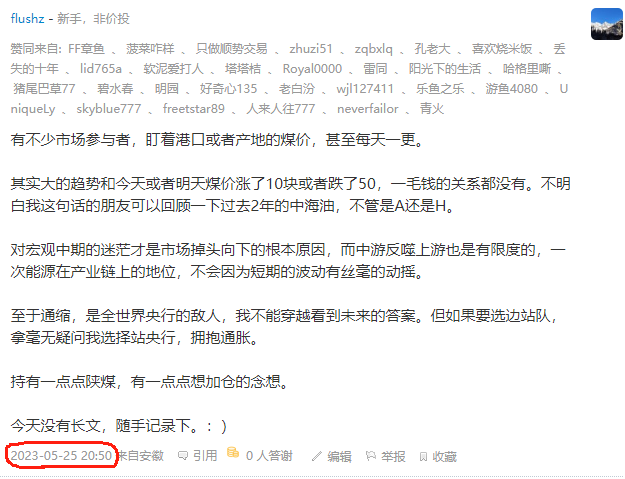Screen dimensions: 625x479
Task: Click the pencil edit icon
Action: tap(317, 456)
